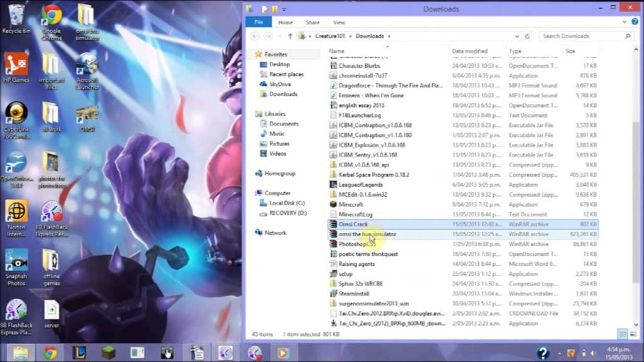Open the View ribbon tab
644x362 pixels.
point(339,22)
